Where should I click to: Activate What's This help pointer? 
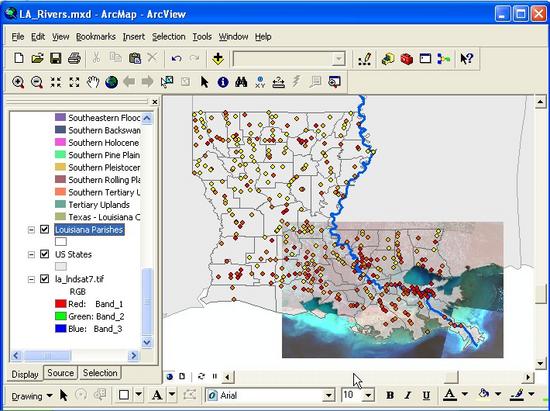(467, 59)
